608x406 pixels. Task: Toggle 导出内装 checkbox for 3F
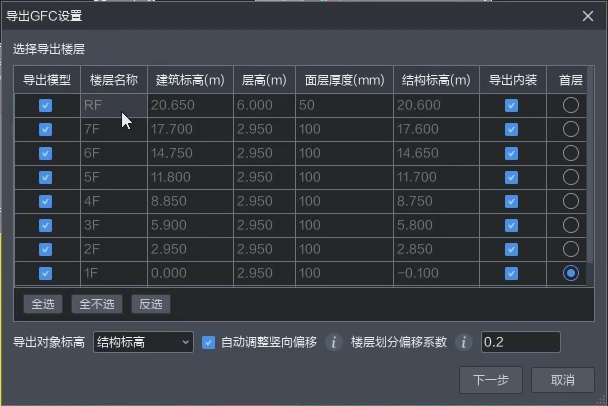click(511, 226)
